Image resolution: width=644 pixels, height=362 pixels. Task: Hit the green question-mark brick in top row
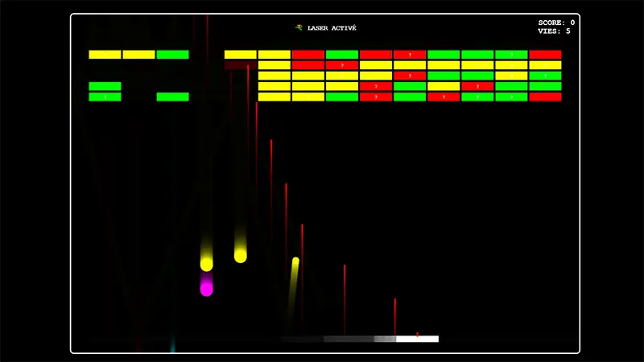tap(511, 55)
